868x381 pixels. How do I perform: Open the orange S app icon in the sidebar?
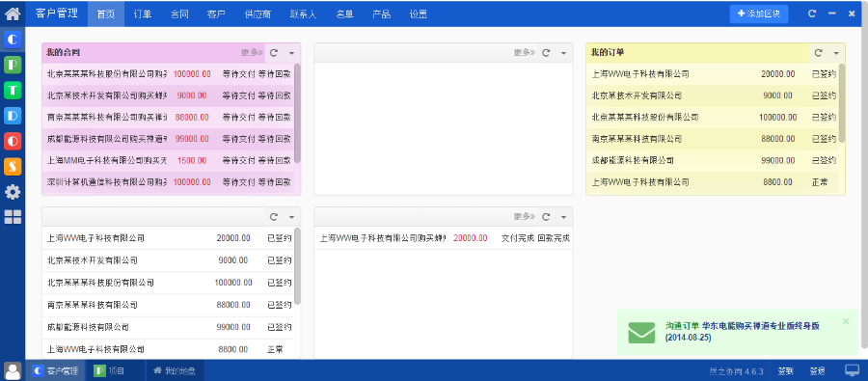(13, 166)
